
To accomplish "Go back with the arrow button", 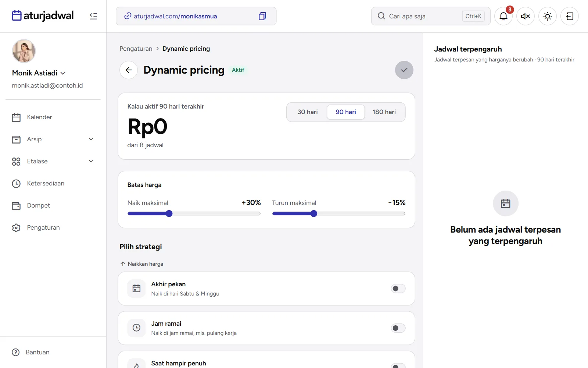I will click(129, 70).
